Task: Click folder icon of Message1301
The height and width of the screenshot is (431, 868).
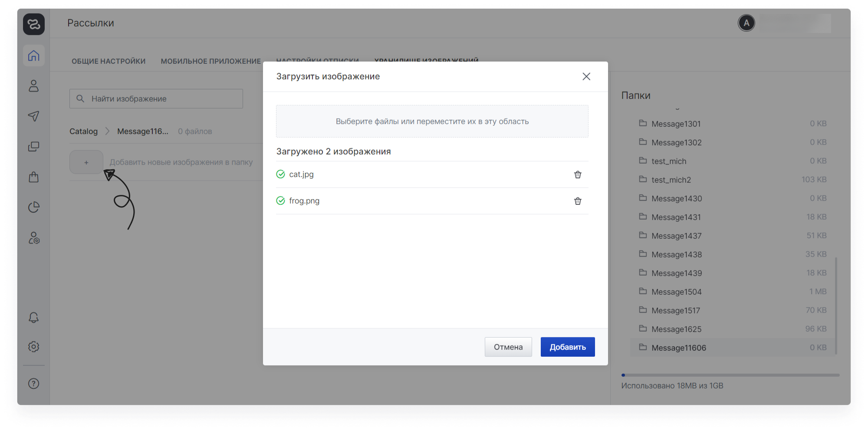Action: pyautogui.click(x=643, y=123)
